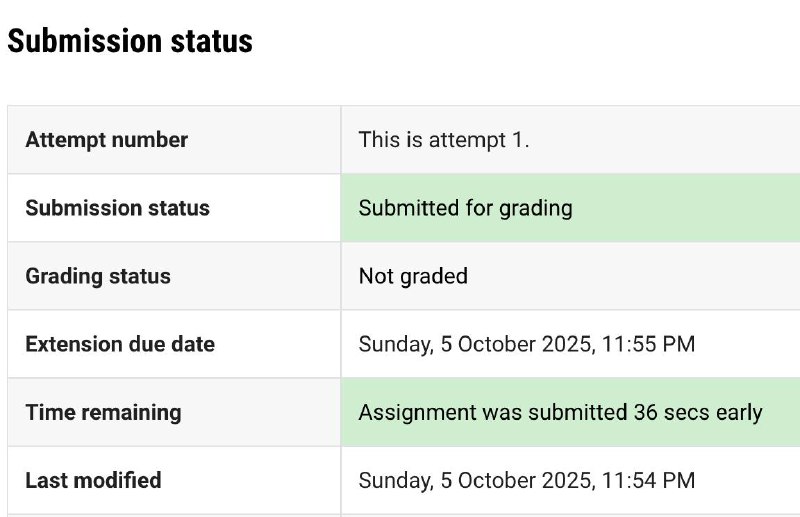Click the "Extension due date" row label
This screenshot has height=517, width=800.
click(x=120, y=344)
